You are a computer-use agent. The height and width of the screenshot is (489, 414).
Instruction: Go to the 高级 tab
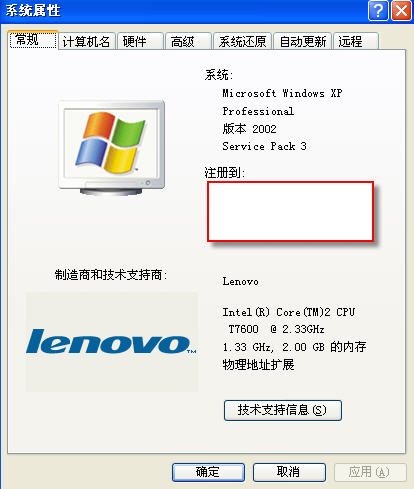point(188,41)
